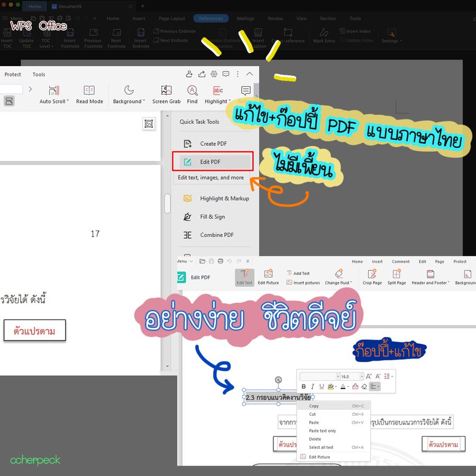Open the Tools tab in the PDF viewer

[x=39, y=75]
